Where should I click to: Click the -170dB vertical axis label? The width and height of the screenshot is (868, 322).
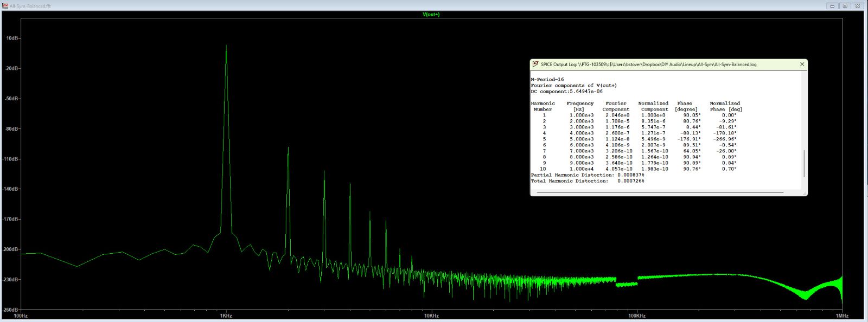(11, 219)
